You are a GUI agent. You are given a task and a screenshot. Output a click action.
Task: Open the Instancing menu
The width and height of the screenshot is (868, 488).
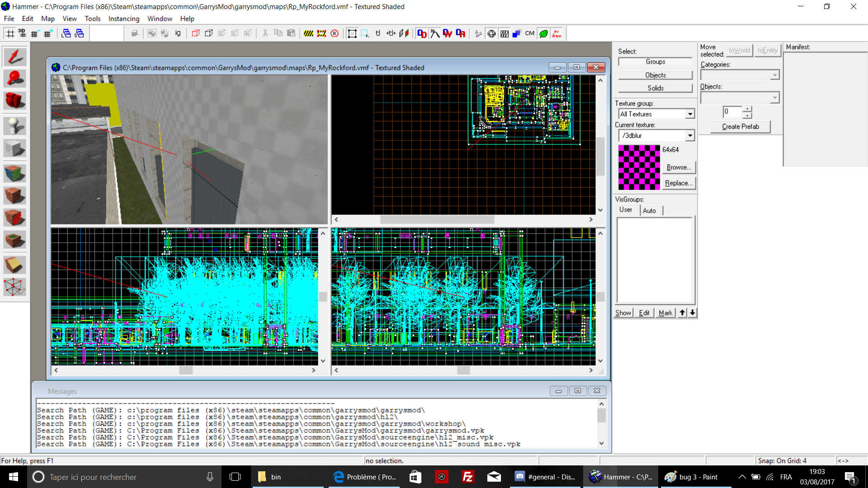(x=124, y=19)
